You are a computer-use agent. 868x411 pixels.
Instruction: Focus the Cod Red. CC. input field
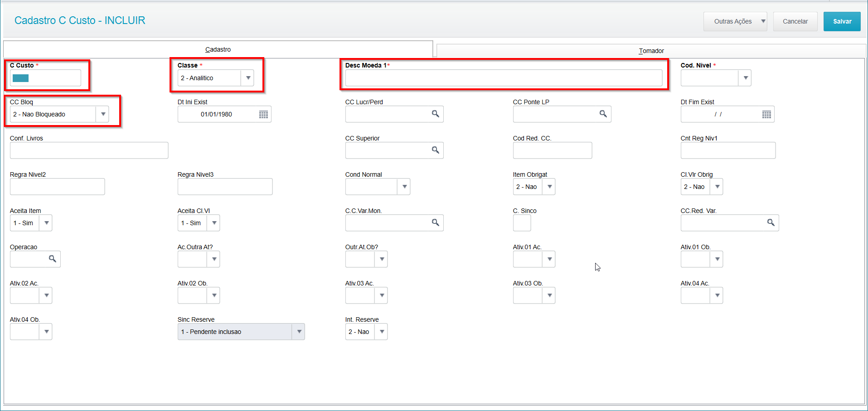coord(552,150)
